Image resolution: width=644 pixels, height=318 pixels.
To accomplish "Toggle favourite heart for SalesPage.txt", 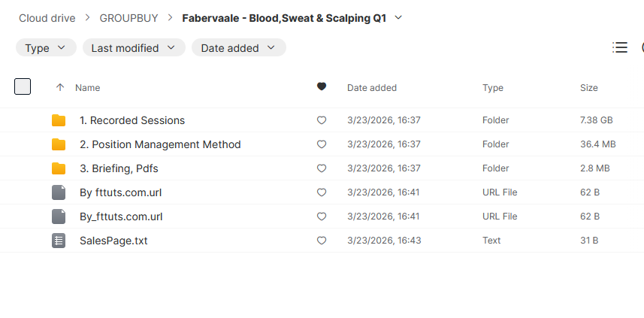I will pos(322,241).
